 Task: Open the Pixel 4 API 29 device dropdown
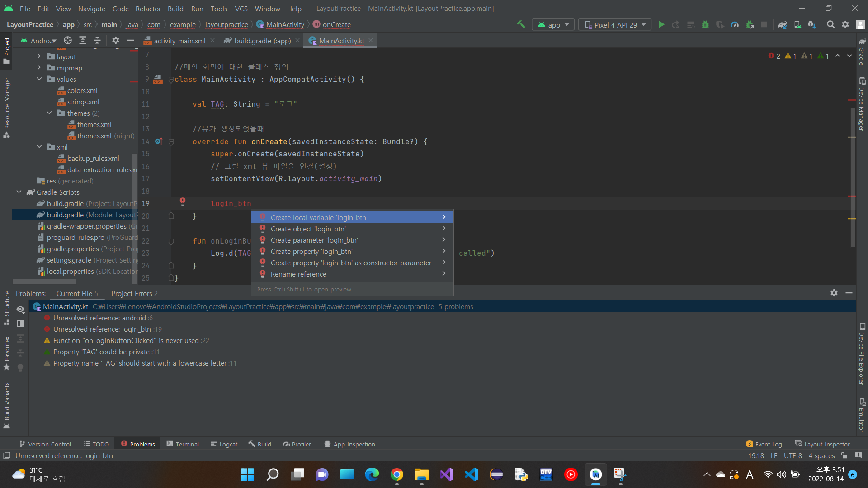[x=615, y=25]
